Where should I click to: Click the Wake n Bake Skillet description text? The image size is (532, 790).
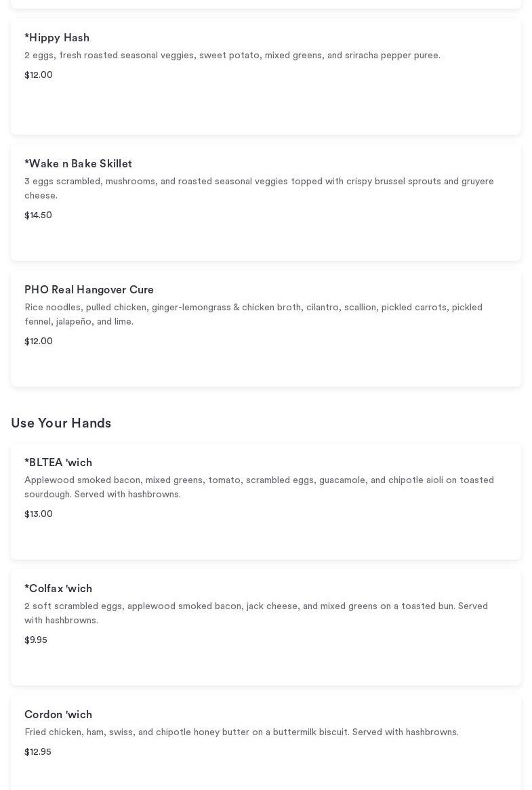pos(259,188)
